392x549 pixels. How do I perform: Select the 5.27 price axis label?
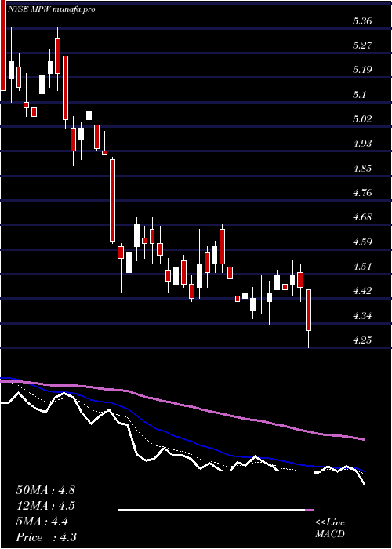(362, 45)
